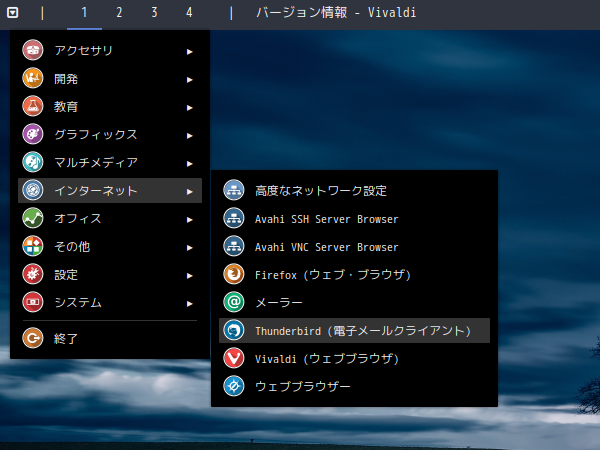Expand the マルチメディア submenu arrow
The image size is (600, 450).
click(189, 163)
